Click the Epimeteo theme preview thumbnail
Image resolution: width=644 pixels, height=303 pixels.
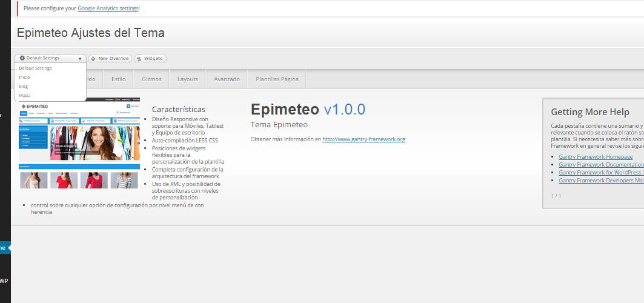[79, 143]
